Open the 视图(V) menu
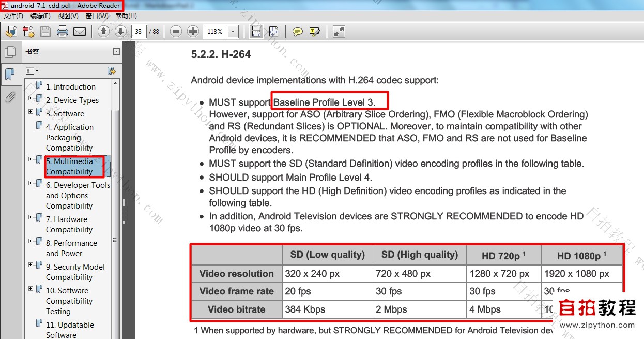This screenshot has height=339, width=644. point(68,16)
